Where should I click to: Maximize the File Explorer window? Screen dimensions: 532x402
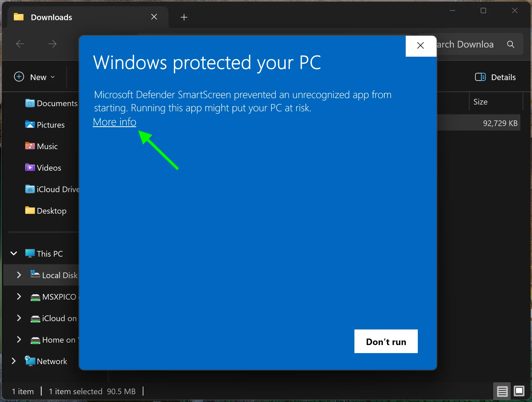[483, 10]
